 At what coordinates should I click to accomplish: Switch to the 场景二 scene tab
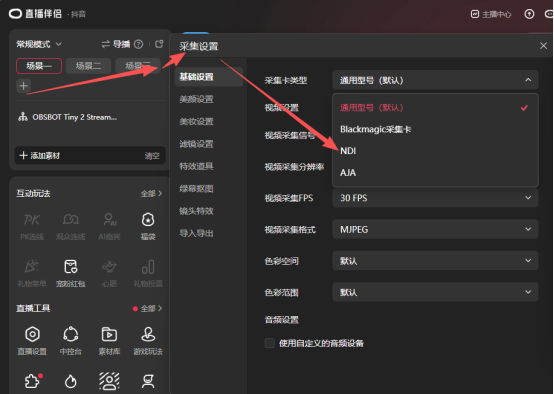pos(88,66)
